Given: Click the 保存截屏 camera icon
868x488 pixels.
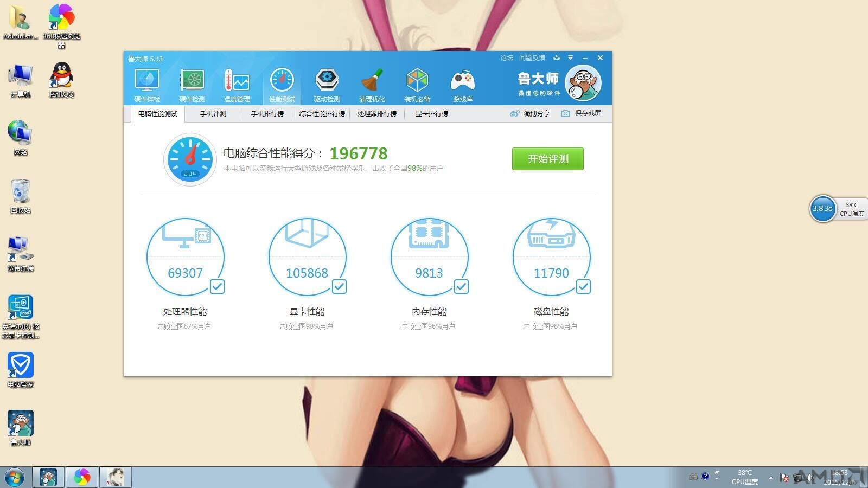Looking at the screenshot, I should click(565, 113).
